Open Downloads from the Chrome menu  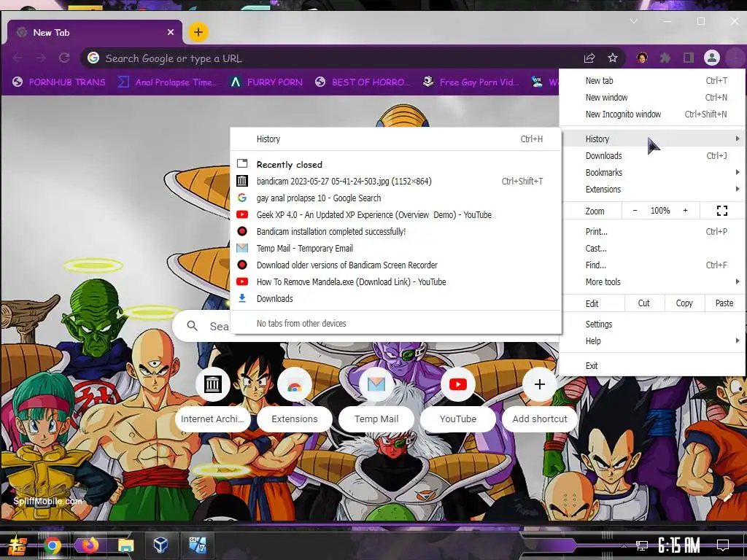point(651,156)
